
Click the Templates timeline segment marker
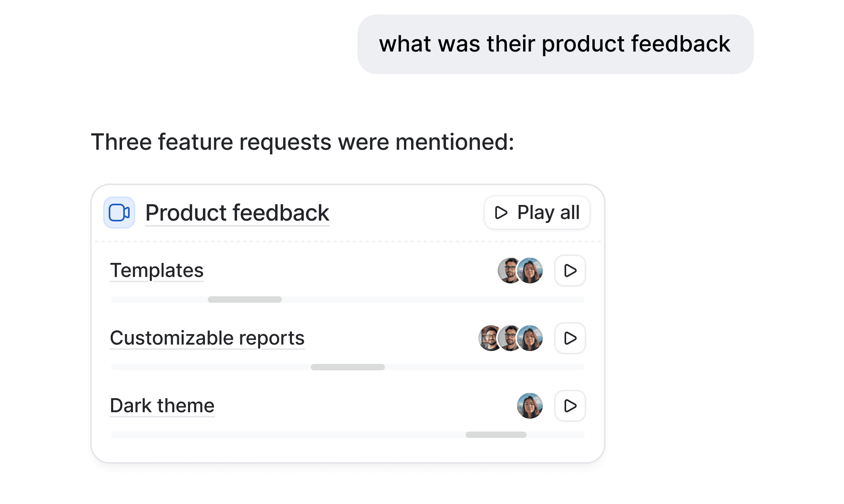tap(244, 300)
